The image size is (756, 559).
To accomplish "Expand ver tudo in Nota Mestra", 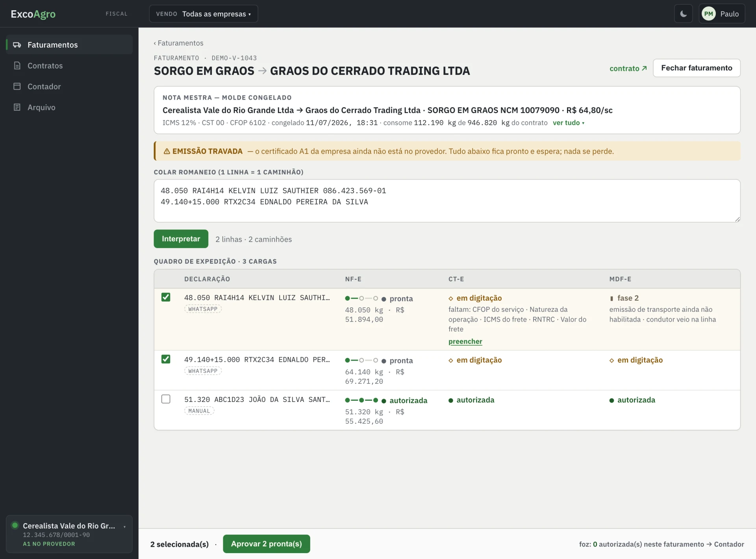I will click(568, 123).
